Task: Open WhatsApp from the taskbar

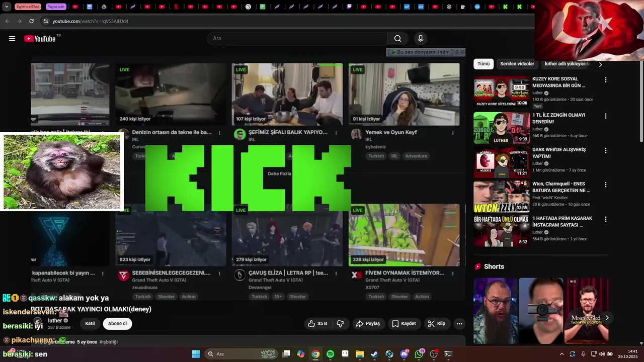Action: pos(419,354)
